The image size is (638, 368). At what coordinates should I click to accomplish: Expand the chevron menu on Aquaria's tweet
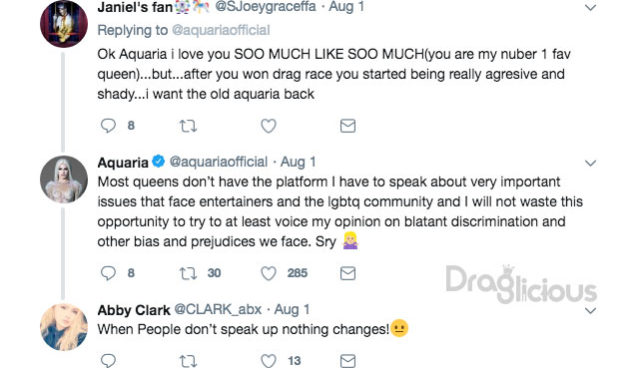[590, 163]
